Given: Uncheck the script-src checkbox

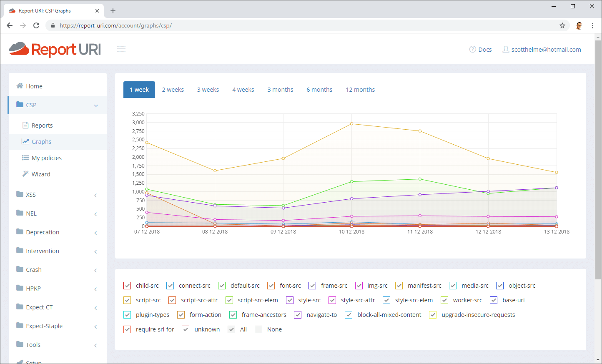Looking at the screenshot, I should (x=127, y=300).
